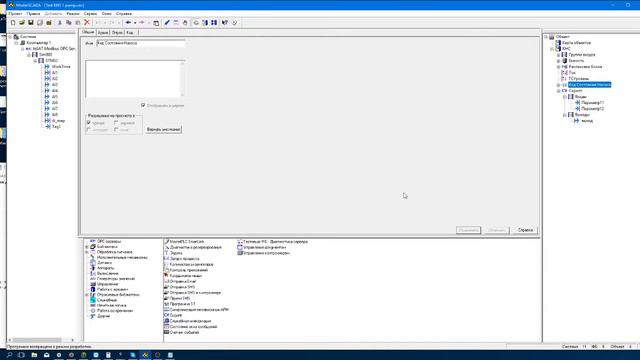Image resolution: width=640 pixels, height=360 pixels.
Task: Click the Скрипт palette icon
Action: (x=166, y=315)
